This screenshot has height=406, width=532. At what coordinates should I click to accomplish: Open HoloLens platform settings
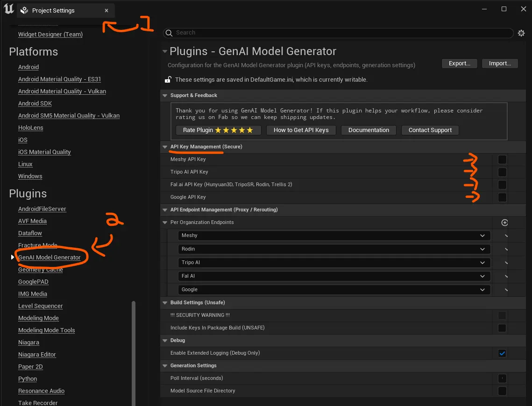[30, 128]
